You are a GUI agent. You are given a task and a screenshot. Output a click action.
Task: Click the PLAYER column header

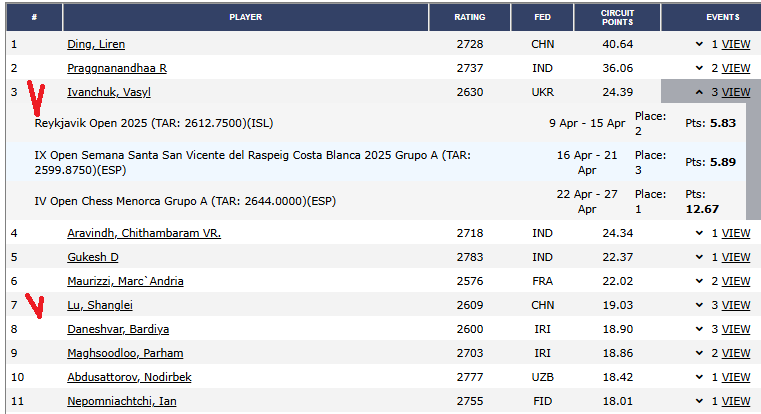coord(245,17)
